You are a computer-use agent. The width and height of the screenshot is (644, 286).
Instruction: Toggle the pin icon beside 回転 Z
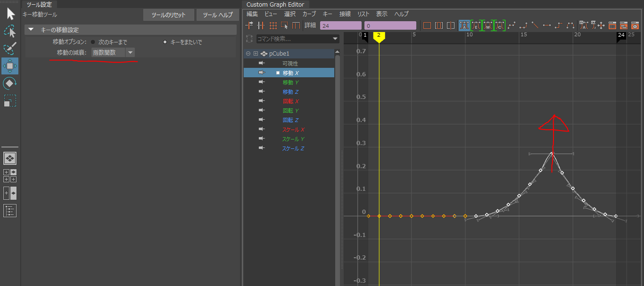(262, 120)
